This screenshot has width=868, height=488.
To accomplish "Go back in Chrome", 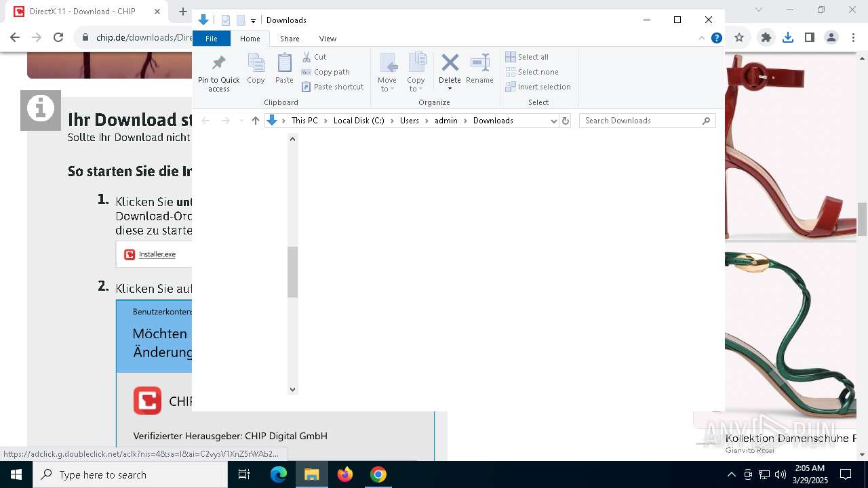I will (15, 38).
